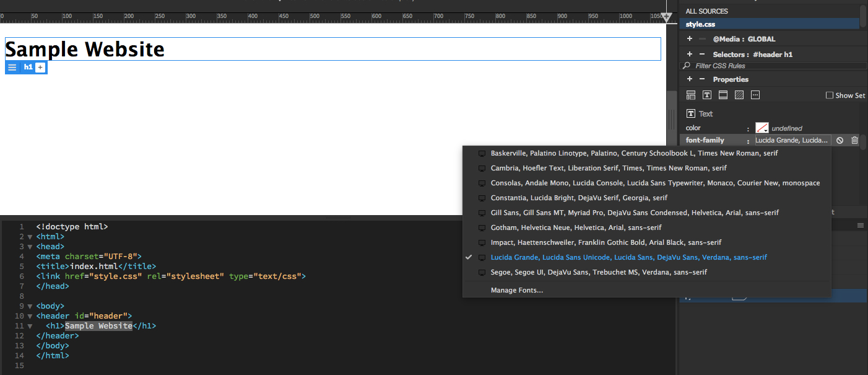Click the Selectors : #header h1 heading

coord(752,55)
